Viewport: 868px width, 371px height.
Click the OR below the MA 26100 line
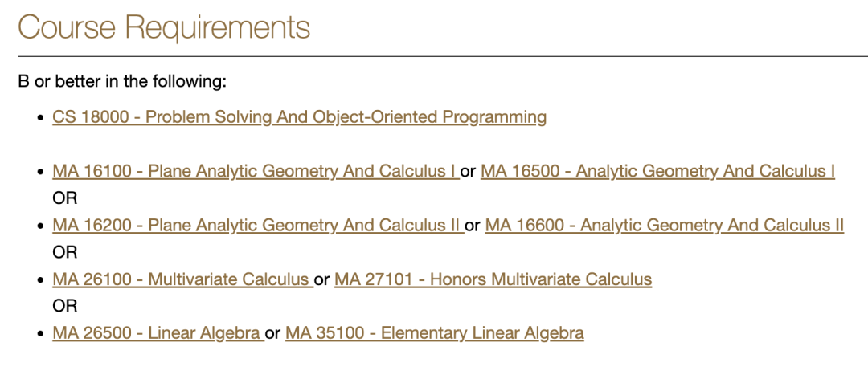(x=65, y=306)
